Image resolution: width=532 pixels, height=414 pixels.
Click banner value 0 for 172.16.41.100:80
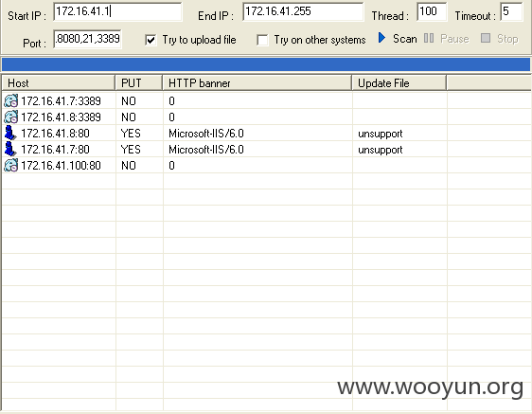[x=171, y=166]
